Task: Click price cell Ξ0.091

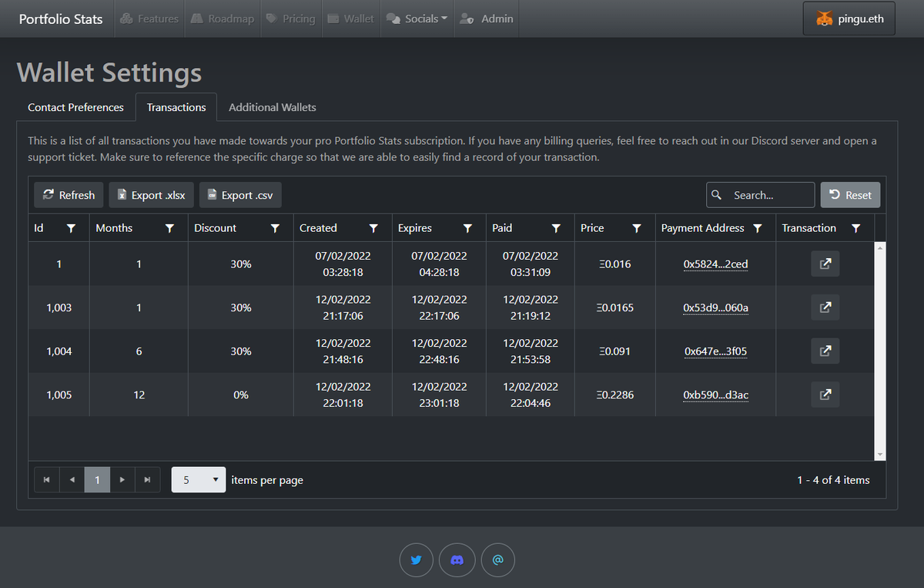Action: click(614, 351)
